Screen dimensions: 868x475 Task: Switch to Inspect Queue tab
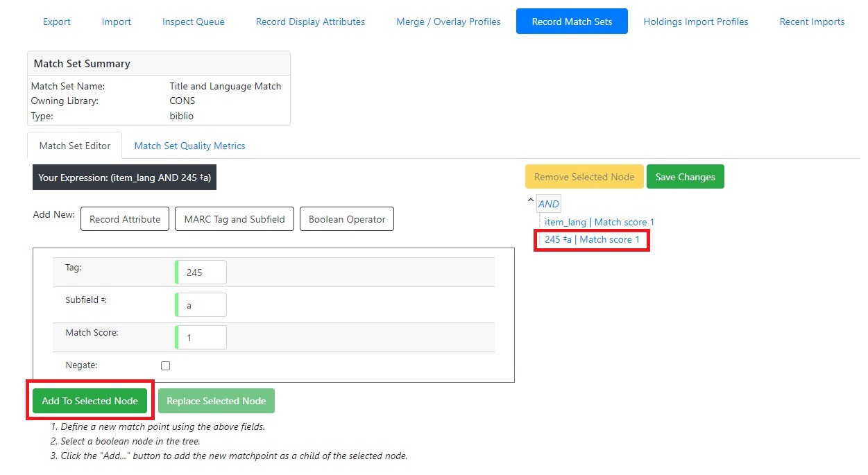(194, 21)
